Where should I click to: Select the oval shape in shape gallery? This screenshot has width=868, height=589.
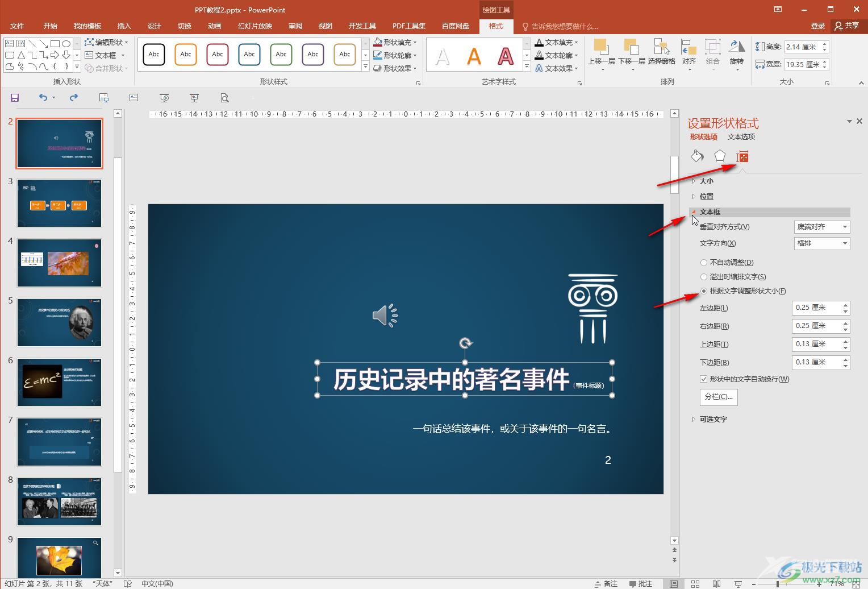66,43
